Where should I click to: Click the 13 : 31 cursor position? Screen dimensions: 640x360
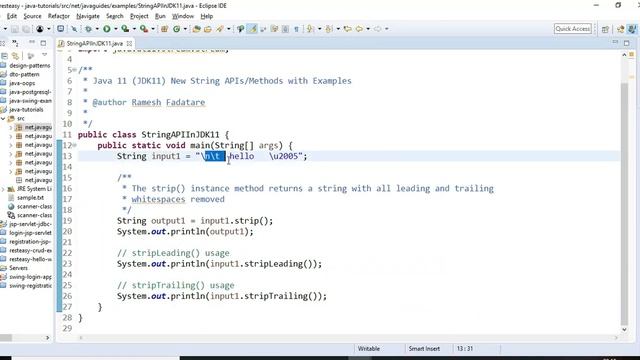(464, 349)
